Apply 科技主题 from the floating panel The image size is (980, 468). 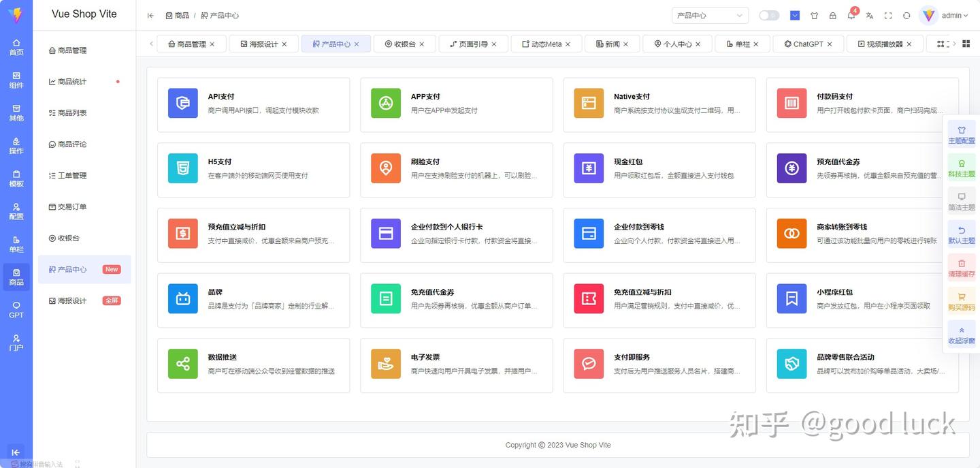[x=962, y=168]
